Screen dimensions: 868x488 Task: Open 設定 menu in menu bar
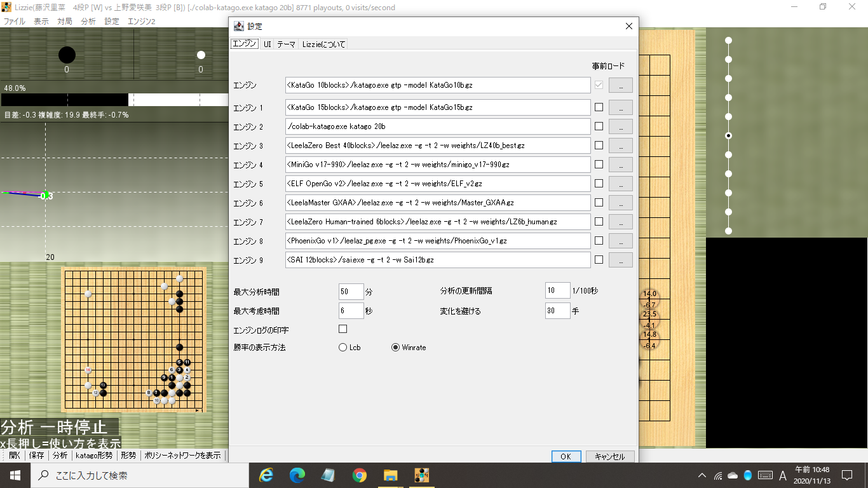[112, 21]
